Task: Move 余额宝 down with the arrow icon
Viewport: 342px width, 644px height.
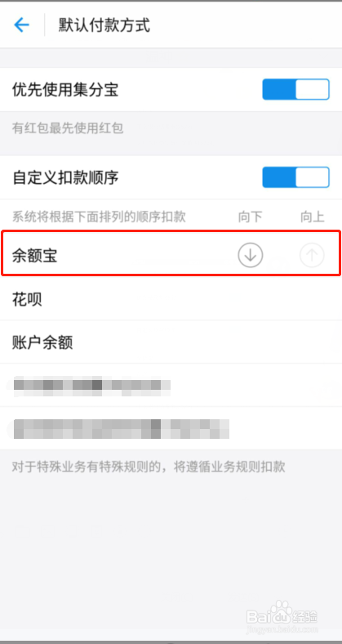Action: click(x=250, y=256)
